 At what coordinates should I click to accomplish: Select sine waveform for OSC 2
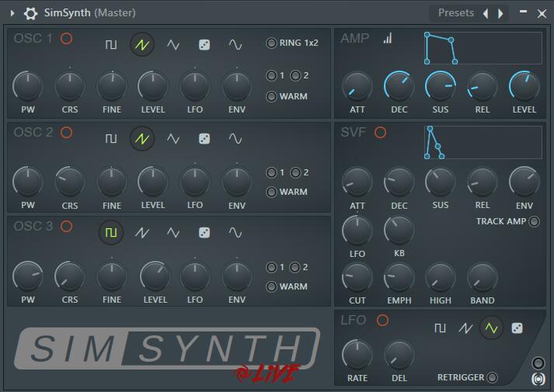(235, 139)
